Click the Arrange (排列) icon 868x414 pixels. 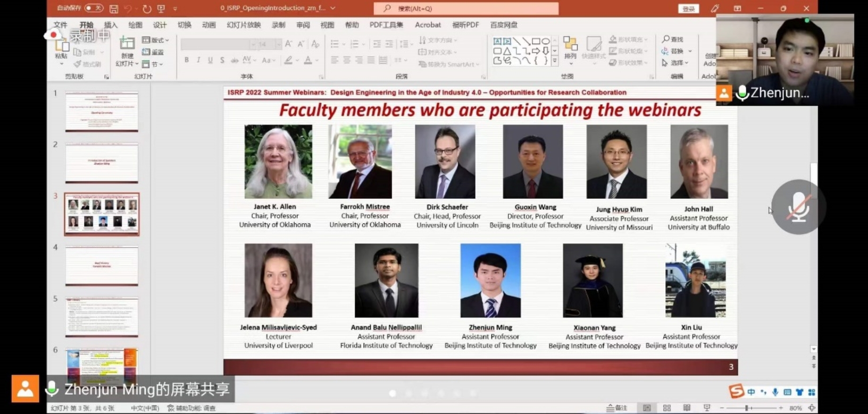pyautogui.click(x=570, y=45)
